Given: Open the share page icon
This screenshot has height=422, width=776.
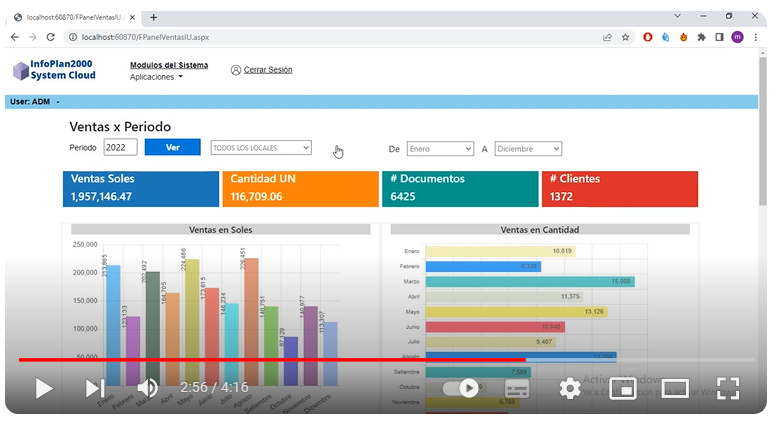Looking at the screenshot, I should click(607, 37).
